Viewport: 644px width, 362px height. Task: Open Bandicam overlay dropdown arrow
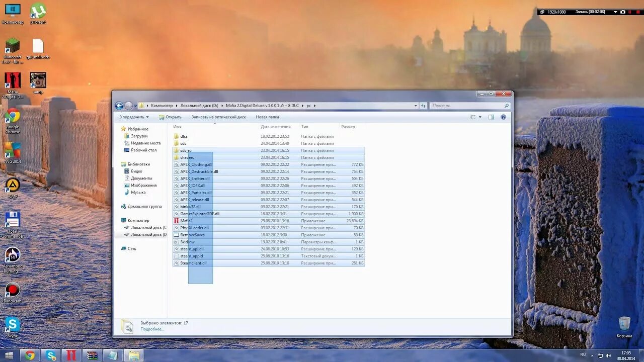tap(615, 12)
